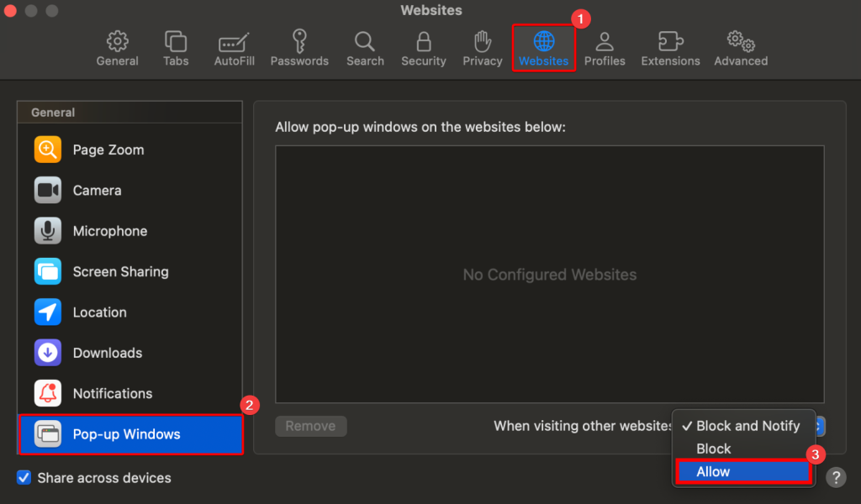
Task: Select the Passwords settings icon
Action: tap(299, 46)
